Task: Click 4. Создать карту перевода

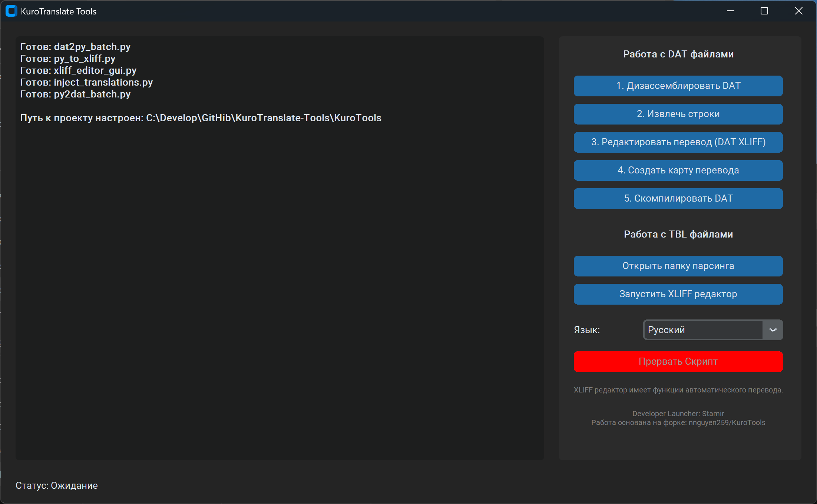Action: (x=678, y=170)
